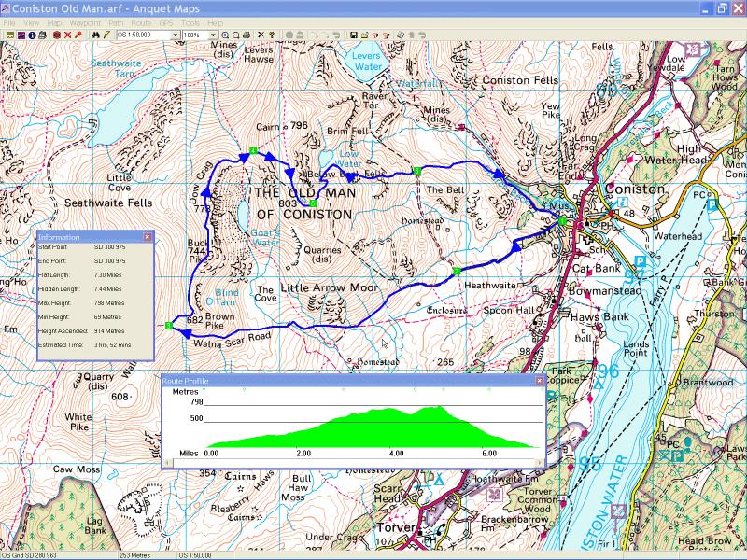
Task: Click the OS Grid SD 280 963 status entry
Action: (x=29, y=555)
